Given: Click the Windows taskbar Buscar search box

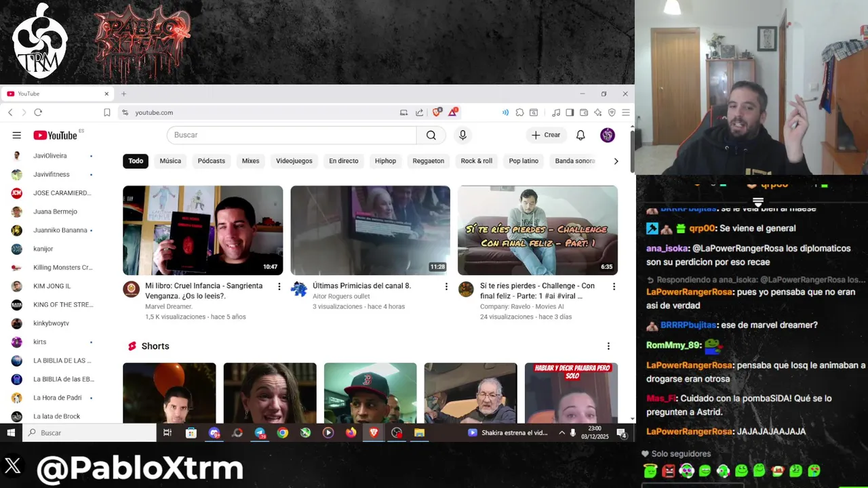Looking at the screenshot, I should (x=90, y=432).
